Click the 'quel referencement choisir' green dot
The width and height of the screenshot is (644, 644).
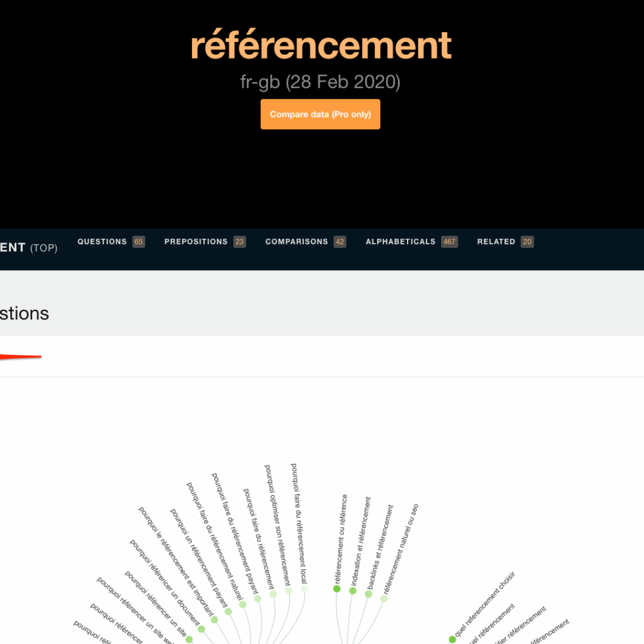(x=452, y=639)
